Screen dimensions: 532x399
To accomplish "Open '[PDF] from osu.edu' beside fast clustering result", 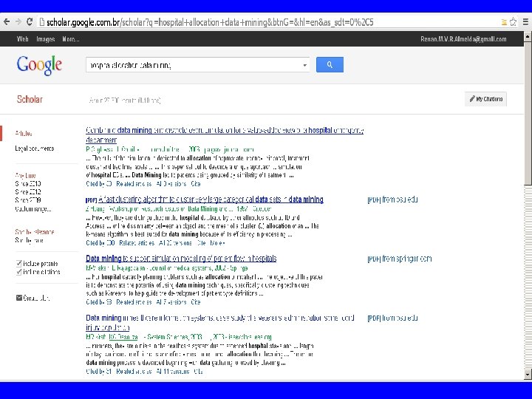I will click(392, 199).
